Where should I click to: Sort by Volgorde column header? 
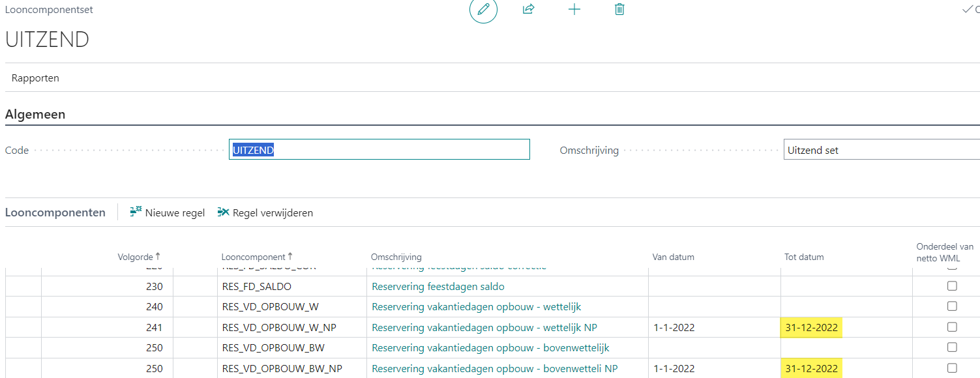click(135, 257)
